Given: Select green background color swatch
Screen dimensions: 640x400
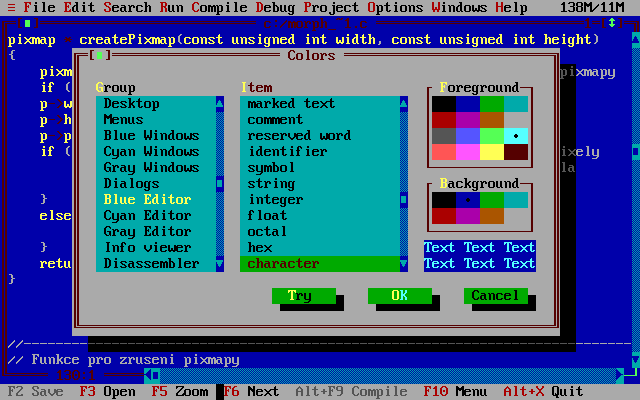Looking at the screenshot, I should point(492,200).
